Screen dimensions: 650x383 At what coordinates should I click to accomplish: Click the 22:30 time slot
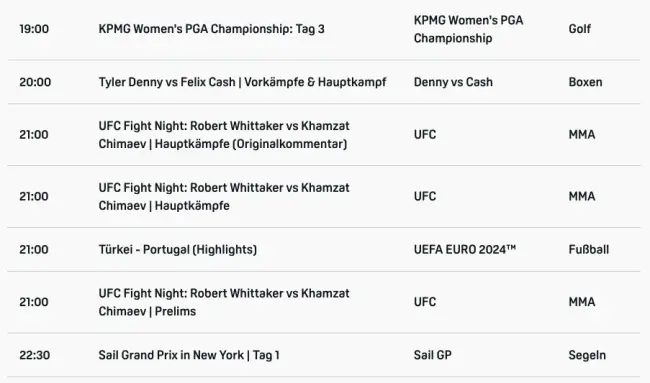click(34, 355)
